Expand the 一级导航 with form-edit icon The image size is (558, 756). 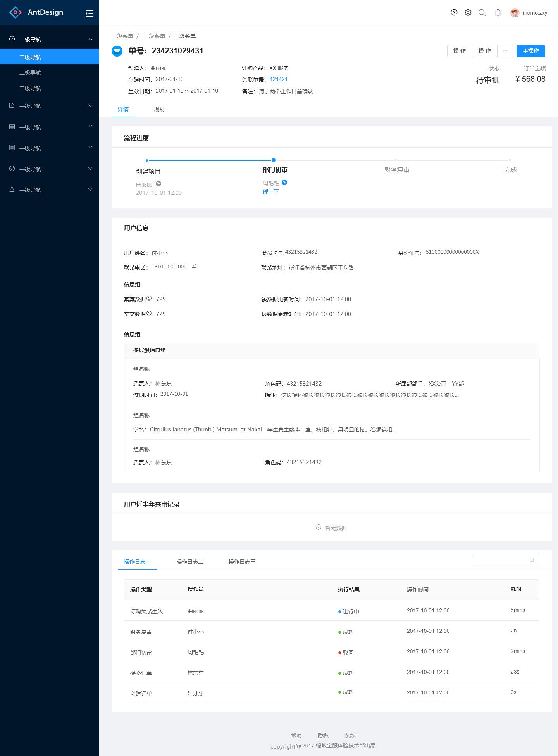pyautogui.click(x=90, y=105)
